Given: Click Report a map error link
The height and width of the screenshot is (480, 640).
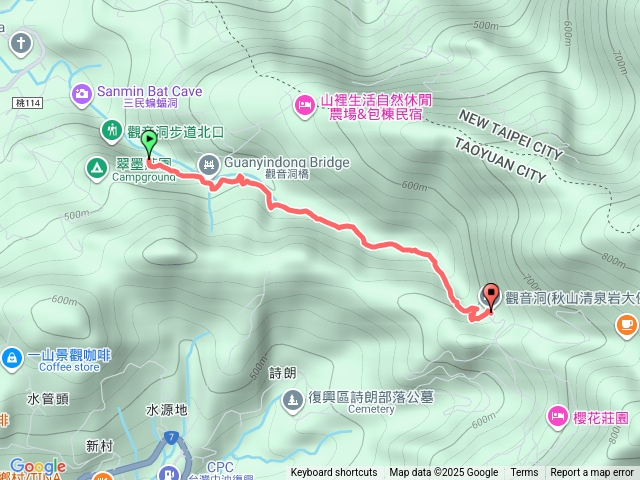Looking at the screenshot, I should [592, 473].
